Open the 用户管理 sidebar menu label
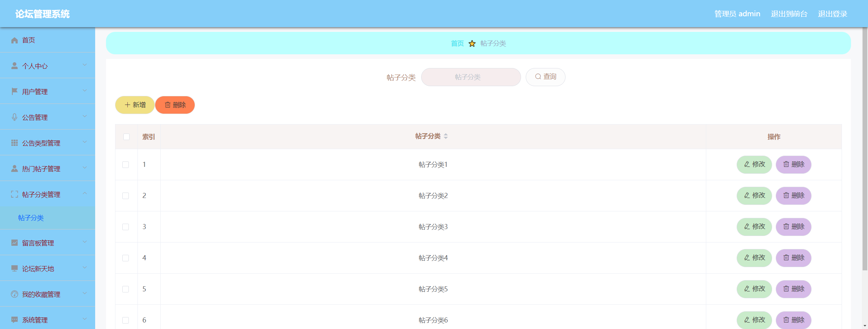The image size is (868, 329). pos(35,92)
